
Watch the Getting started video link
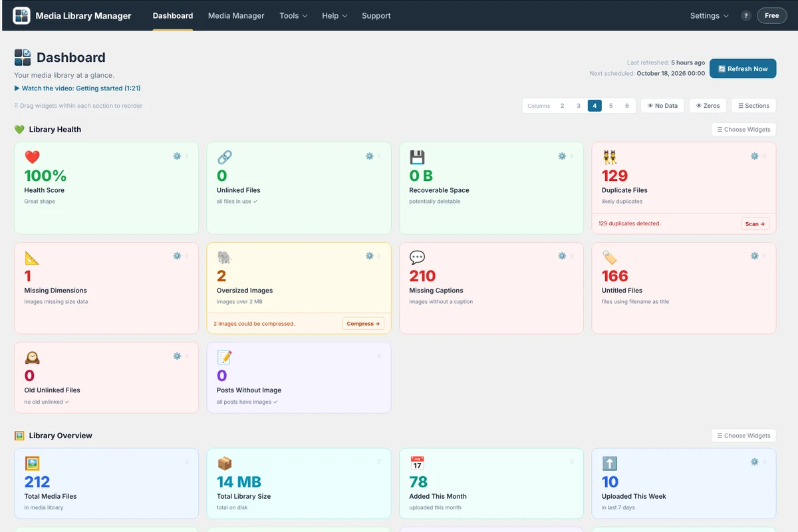(x=77, y=88)
